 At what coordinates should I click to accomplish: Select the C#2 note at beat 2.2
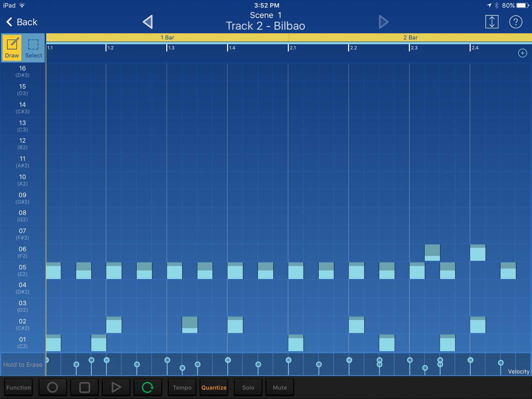click(x=356, y=325)
